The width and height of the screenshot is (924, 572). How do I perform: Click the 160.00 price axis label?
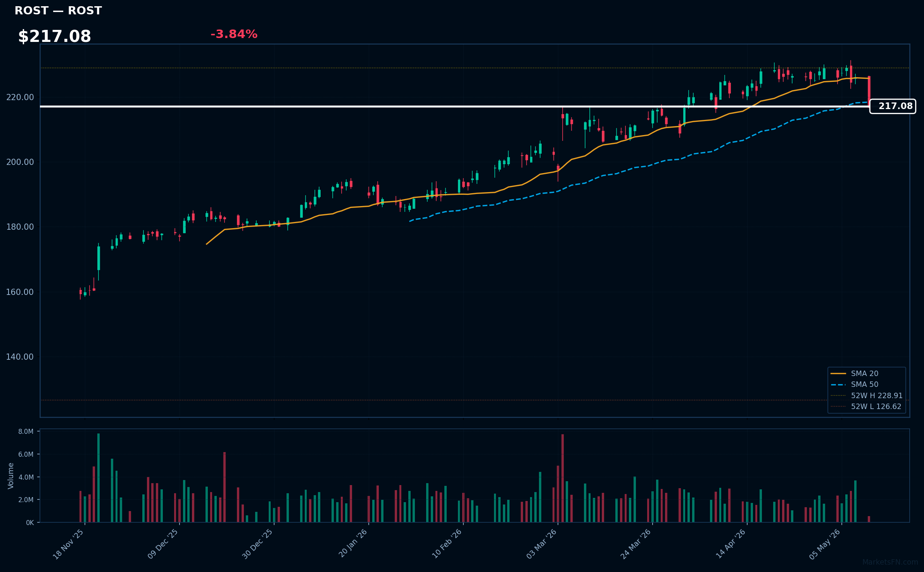[20, 292]
